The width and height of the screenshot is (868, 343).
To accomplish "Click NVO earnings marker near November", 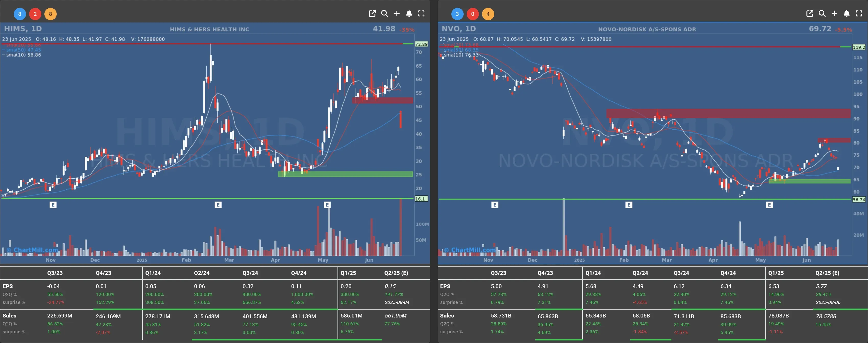I will tap(495, 205).
